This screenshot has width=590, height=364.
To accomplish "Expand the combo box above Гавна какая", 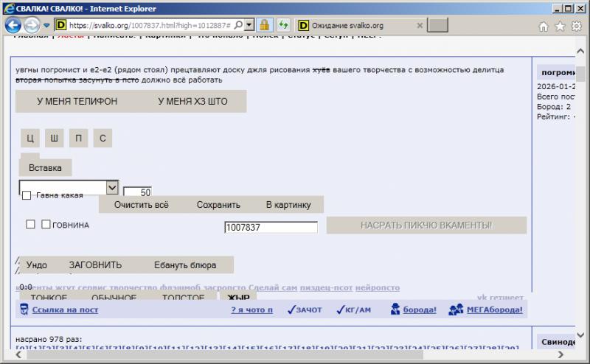I will (x=112, y=187).
